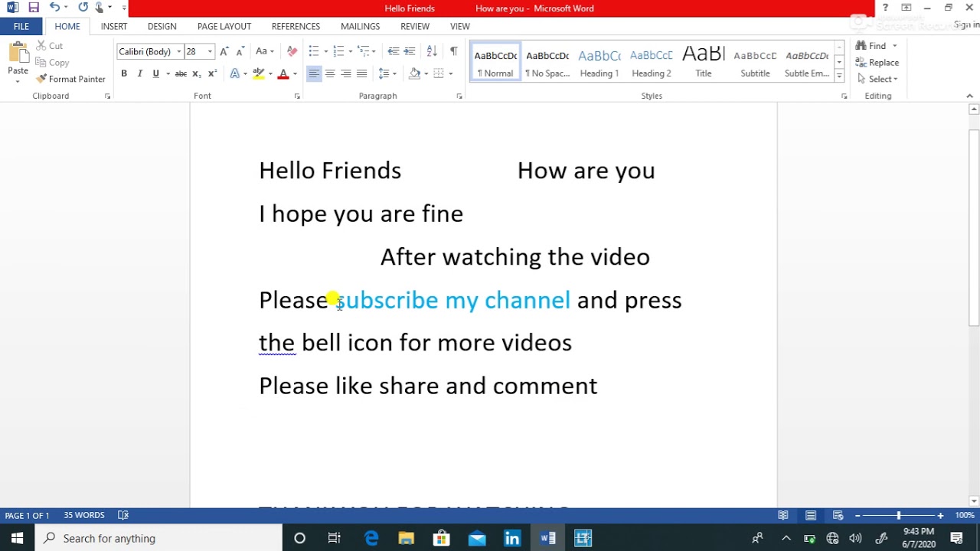
Task: Toggle Superscript formatting
Action: (213, 73)
